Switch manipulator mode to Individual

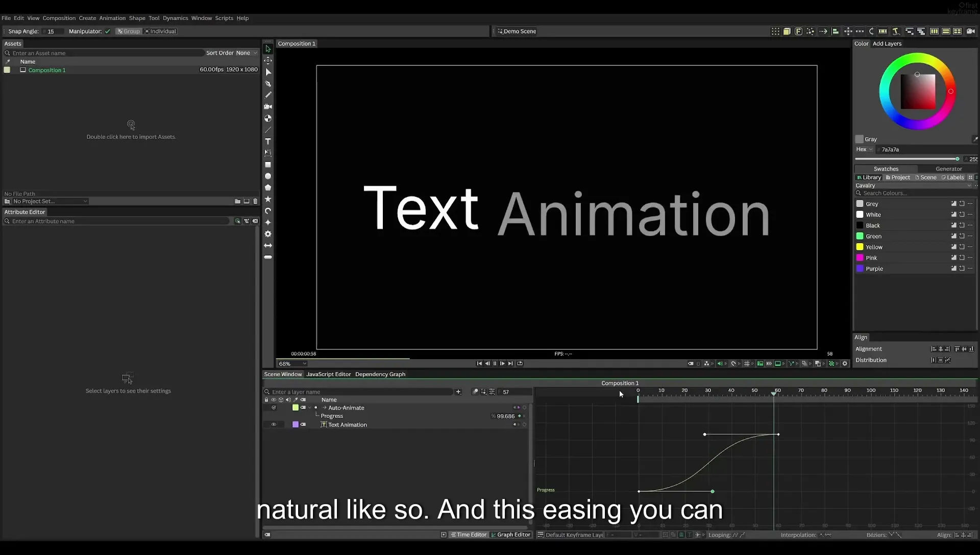pos(160,32)
